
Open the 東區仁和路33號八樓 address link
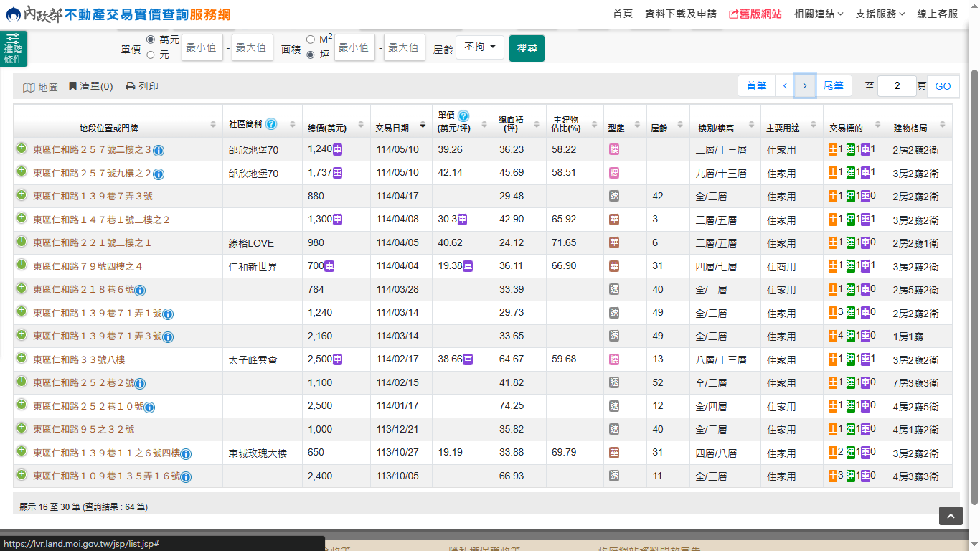coord(79,359)
